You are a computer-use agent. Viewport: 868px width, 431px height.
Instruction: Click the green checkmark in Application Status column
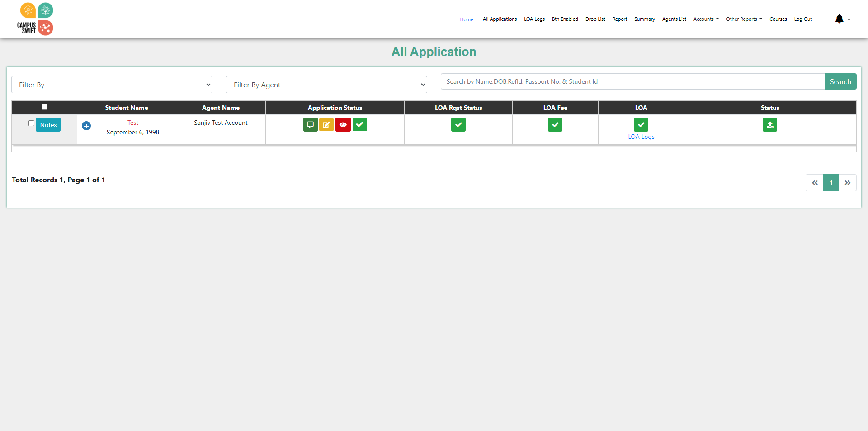[360, 125]
